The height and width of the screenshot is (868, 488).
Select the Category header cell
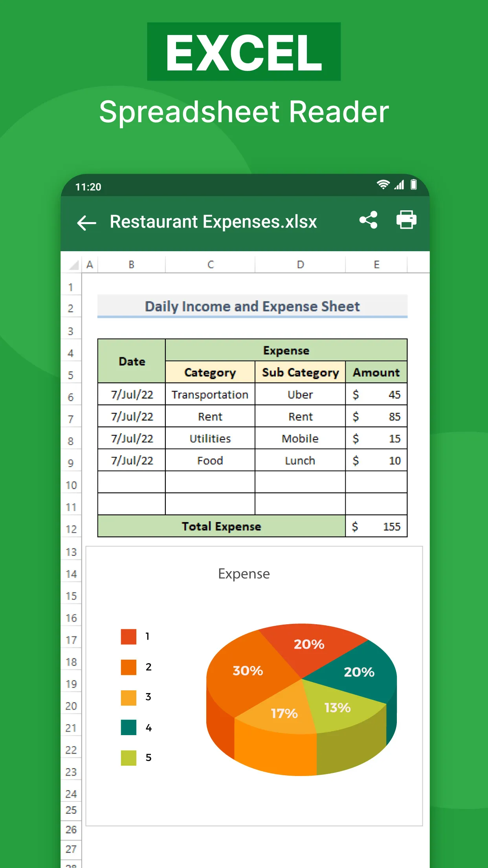[210, 372]
